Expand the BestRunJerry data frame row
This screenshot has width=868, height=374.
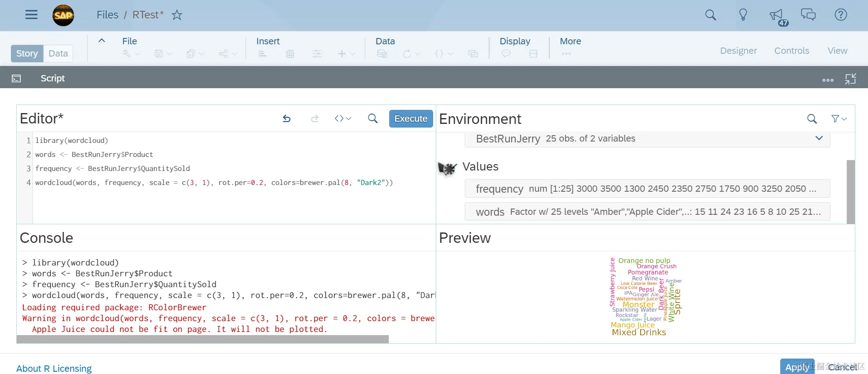tap(819, 138)
